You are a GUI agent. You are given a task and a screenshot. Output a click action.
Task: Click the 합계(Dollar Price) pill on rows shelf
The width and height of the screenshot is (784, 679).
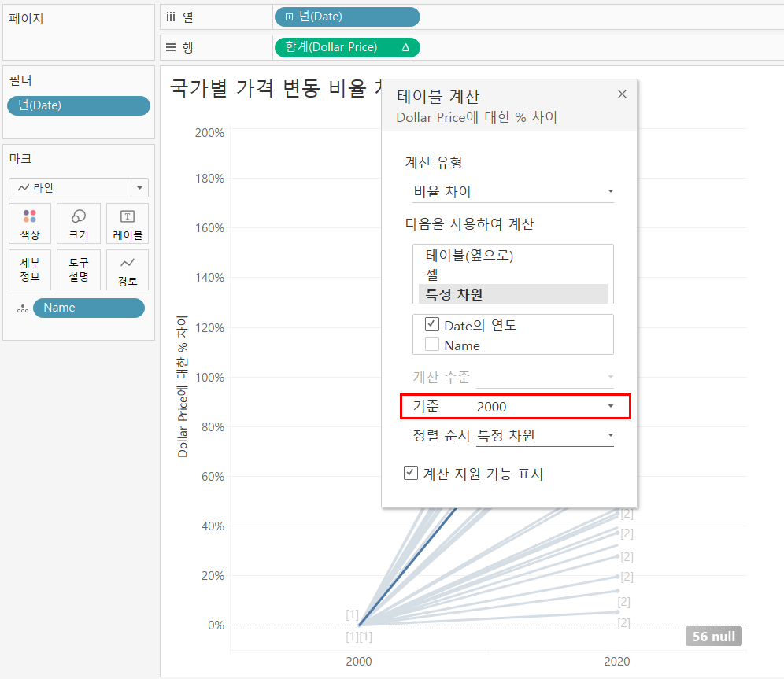click(347, 47)
